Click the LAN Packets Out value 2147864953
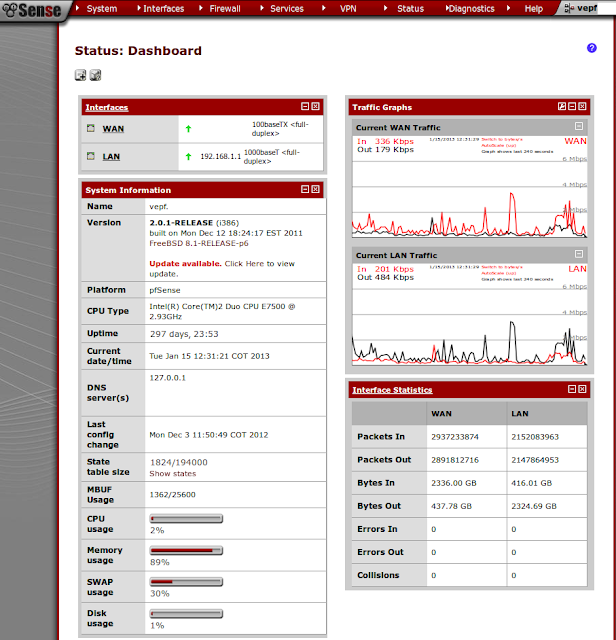The image size is (616, 640). point(535,460)
